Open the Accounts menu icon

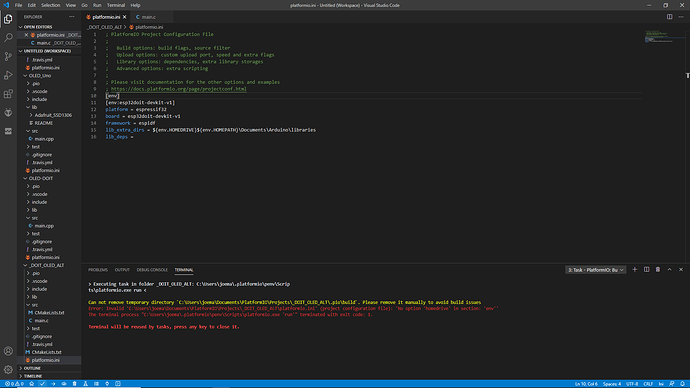coord(8,351)
